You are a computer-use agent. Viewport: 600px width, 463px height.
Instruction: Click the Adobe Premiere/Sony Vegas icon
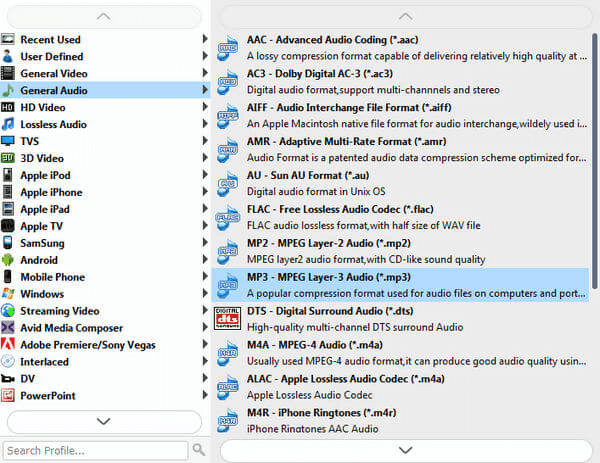coord(9,345)
